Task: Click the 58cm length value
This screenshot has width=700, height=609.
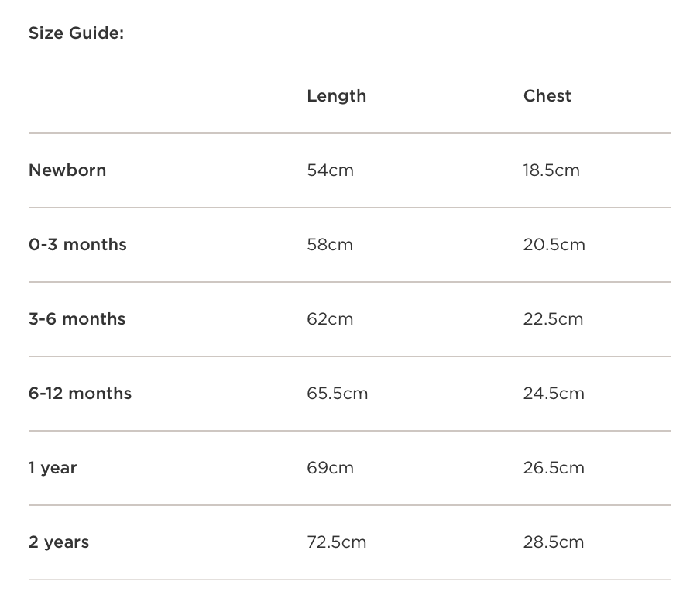Action: pyautogui.click(x=330, y=245)
